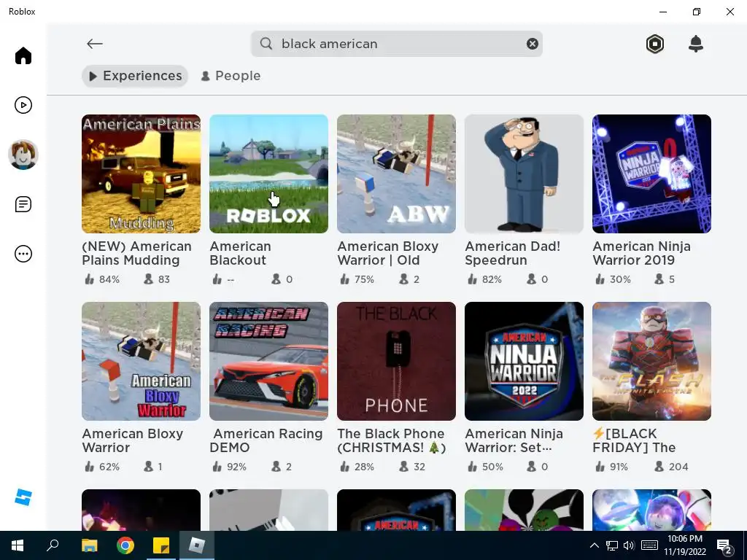The image size is (747, 560).
Task: Open Windows taskbar search
Action: coord(53,545)
